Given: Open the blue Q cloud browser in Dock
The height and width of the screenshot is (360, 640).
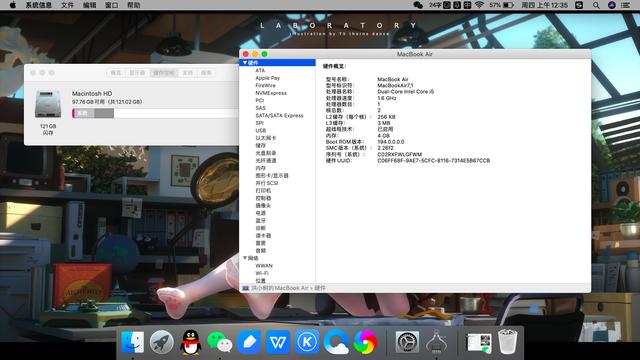Looking at the screenshot, I should click(336, 342).
